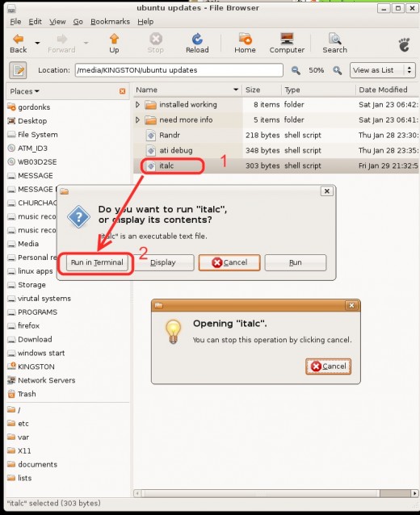Select the italc shell script file
420x515 pixels.
click(x=166, y=165)
